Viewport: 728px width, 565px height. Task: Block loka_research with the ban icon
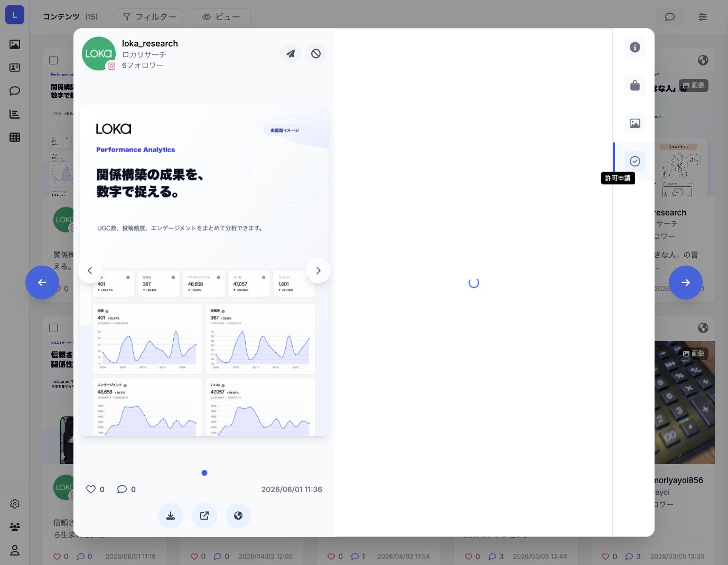316,53
